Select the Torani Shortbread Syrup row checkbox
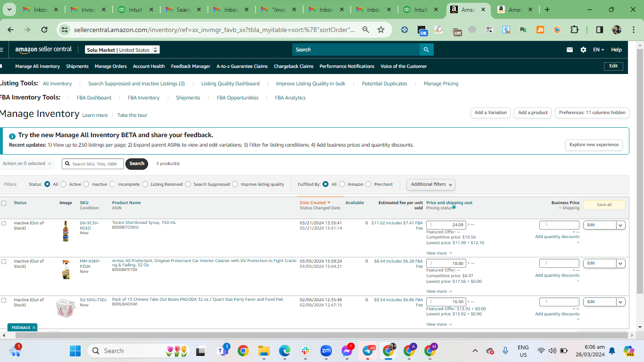Image resolution: width=644 pixels, height=362 pixels. [x=4, y=223]
